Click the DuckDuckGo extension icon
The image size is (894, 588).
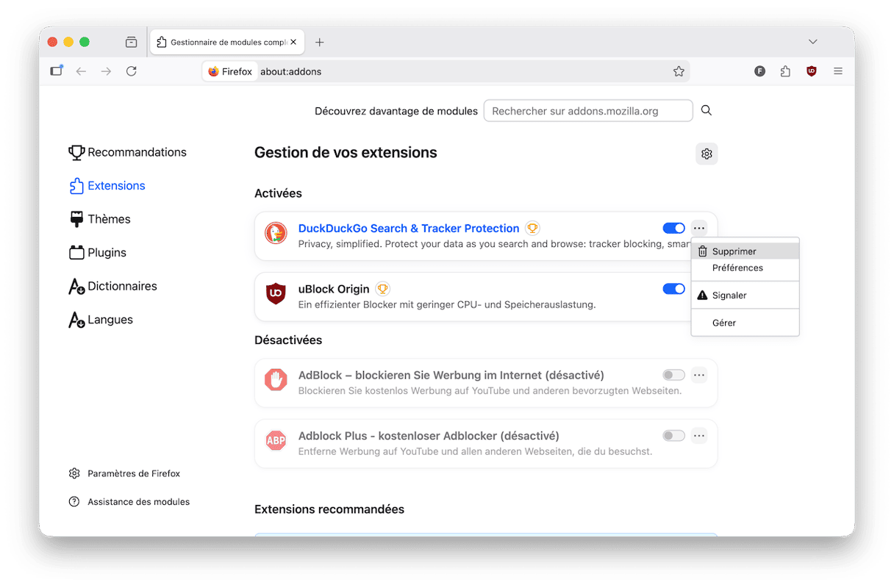tap(276, 233)
